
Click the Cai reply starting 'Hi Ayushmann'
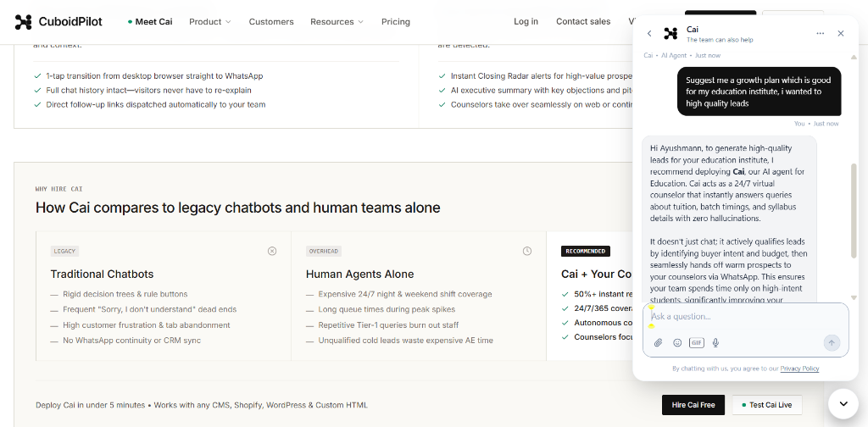click(729, 221)
